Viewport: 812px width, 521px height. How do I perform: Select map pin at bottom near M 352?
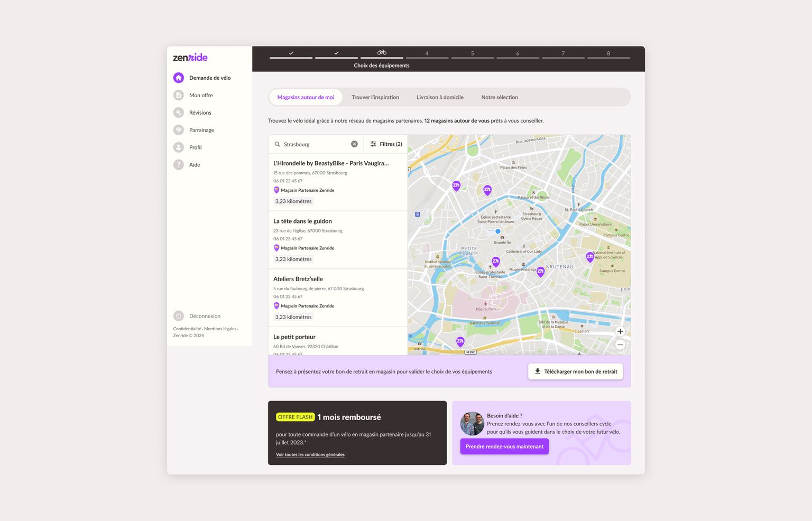460,342
